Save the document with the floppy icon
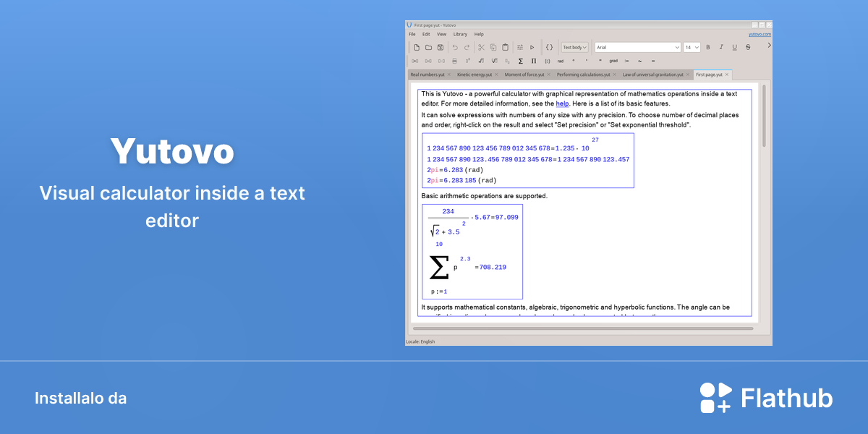 440,47
